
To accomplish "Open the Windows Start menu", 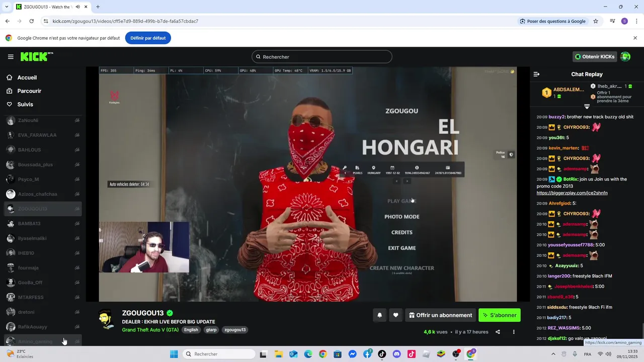I will (174, 354).
